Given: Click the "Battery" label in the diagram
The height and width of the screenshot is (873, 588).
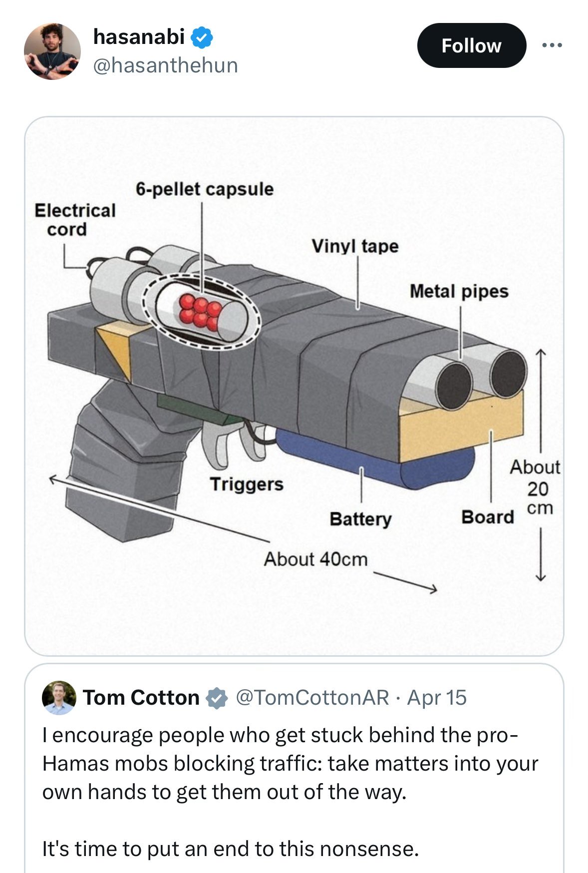Looking at the screenshot, I should coord(360,519).
